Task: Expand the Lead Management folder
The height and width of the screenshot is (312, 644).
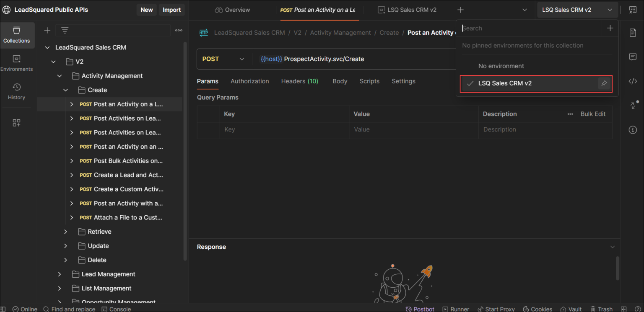Action: [60, 274]
